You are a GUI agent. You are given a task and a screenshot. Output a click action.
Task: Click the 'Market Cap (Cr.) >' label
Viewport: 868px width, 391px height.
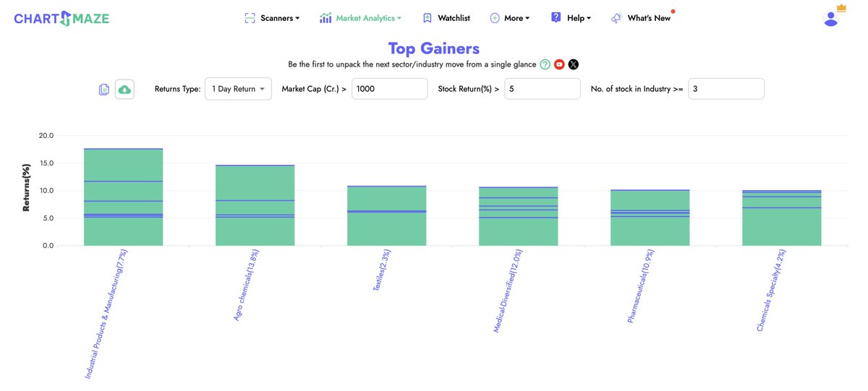(x=314, y=89)
